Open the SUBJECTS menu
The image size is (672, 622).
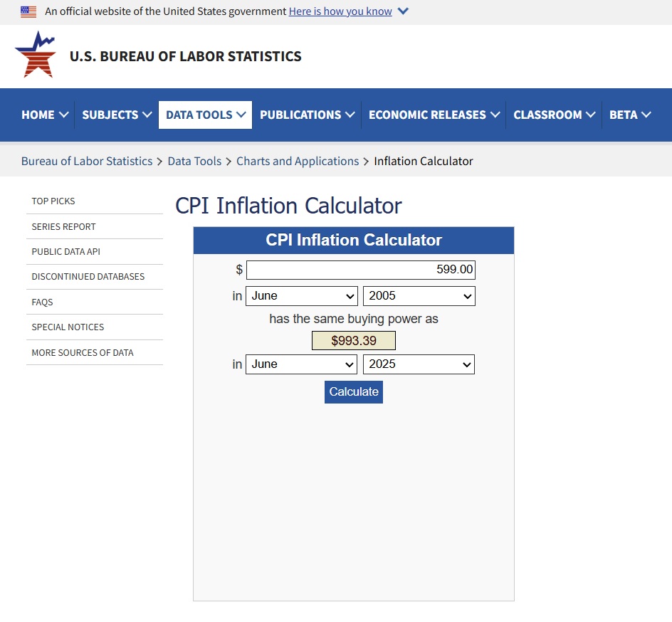[x=117, y=115]
